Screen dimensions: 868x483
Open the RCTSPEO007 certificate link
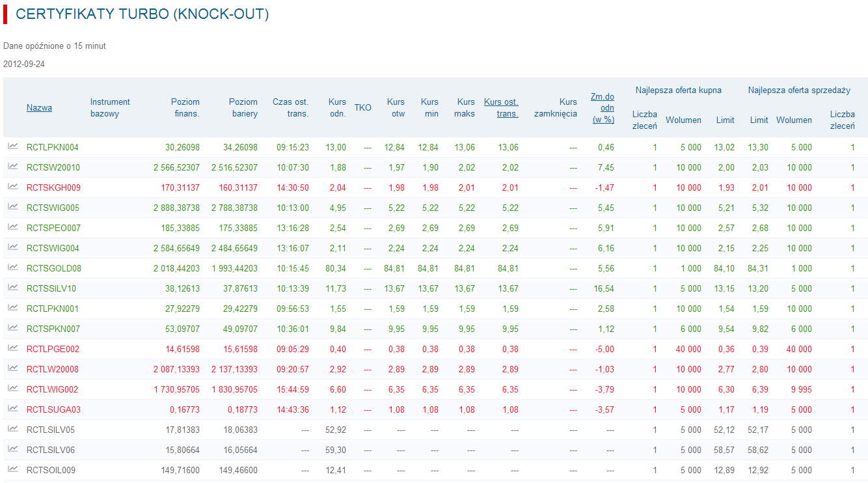tap(53, 228)
